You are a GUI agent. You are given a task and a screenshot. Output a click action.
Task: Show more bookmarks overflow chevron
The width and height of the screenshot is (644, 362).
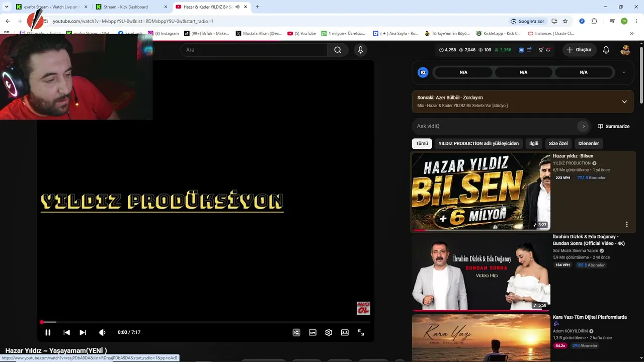(x=632, y=34)
